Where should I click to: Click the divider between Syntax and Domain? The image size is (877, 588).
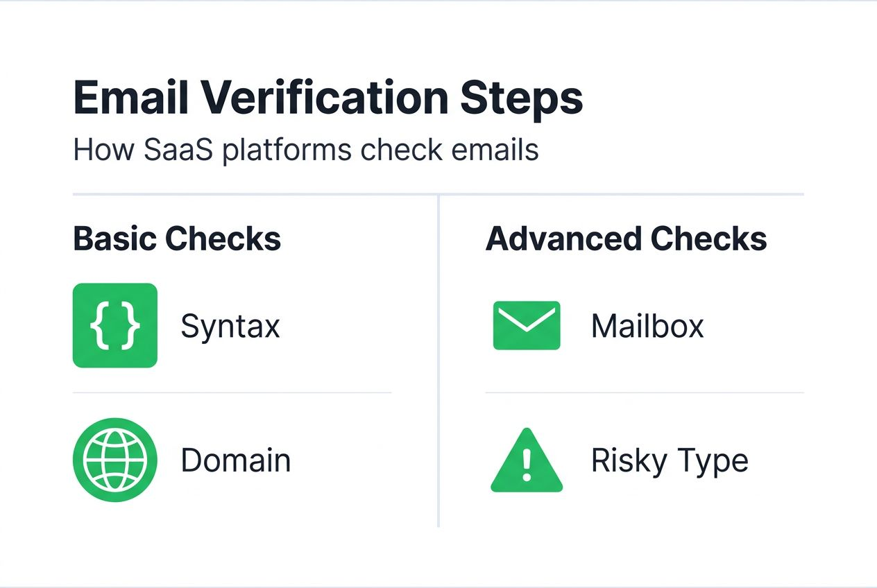point(232,393)
